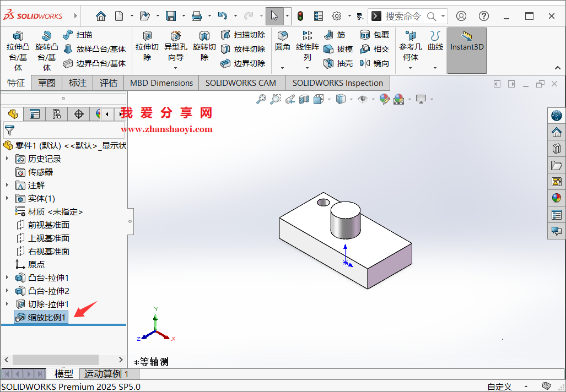Click Zoom to Fit in view toolbar
Image resolution: width=566 pixels, height=392 pixels.
coord(261,99)
